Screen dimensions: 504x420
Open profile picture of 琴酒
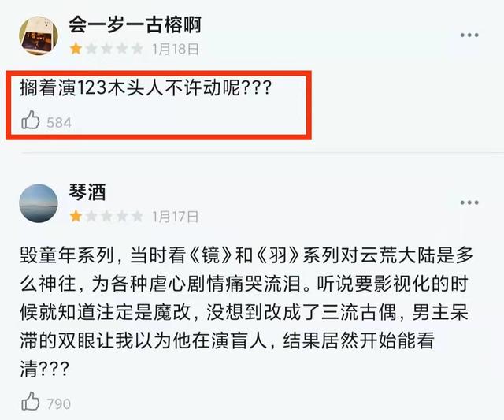39,203
